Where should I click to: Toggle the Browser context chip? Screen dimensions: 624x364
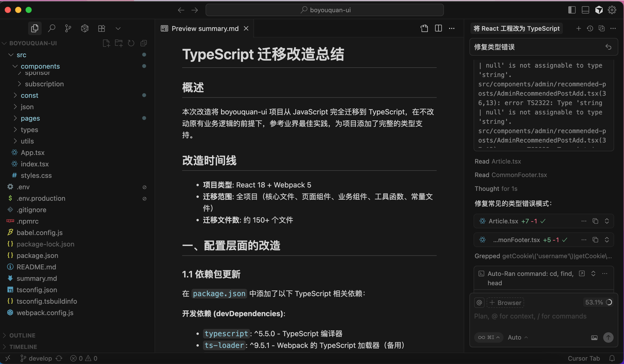pos(505,302)
